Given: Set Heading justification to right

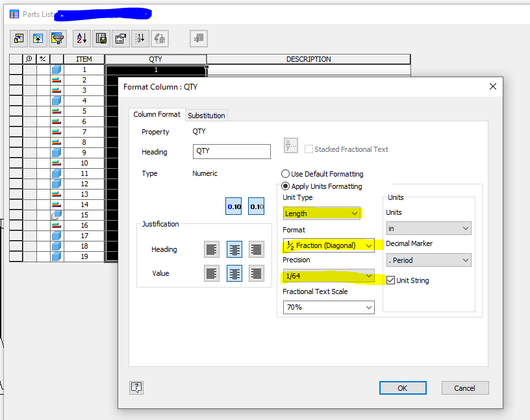Looking at the screenshot, I should [x=257, y=249].
